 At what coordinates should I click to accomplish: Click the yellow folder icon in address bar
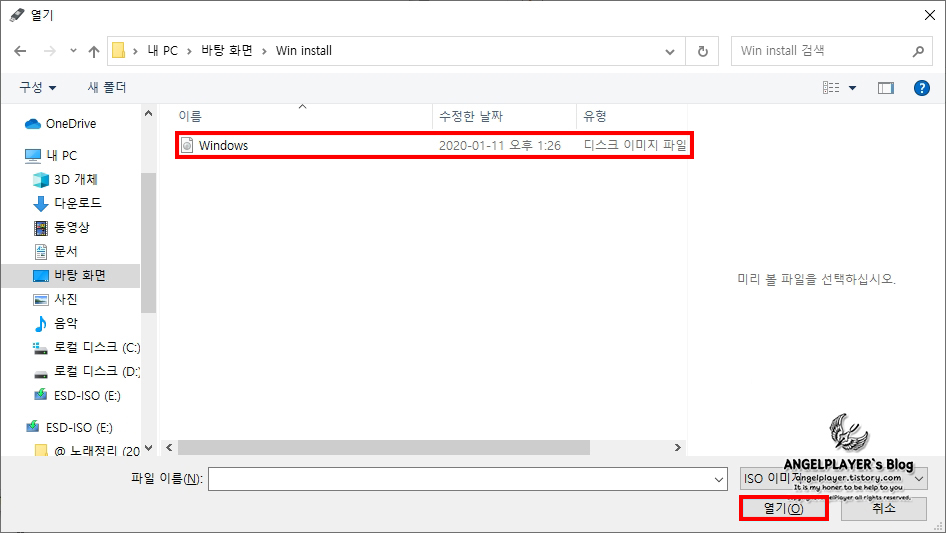coord(119,51)
